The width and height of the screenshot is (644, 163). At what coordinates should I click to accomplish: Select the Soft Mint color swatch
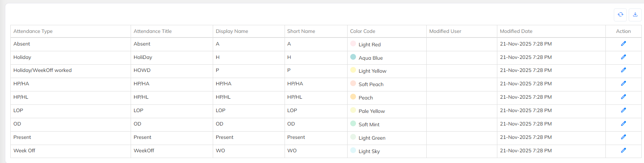click(353, 124)
